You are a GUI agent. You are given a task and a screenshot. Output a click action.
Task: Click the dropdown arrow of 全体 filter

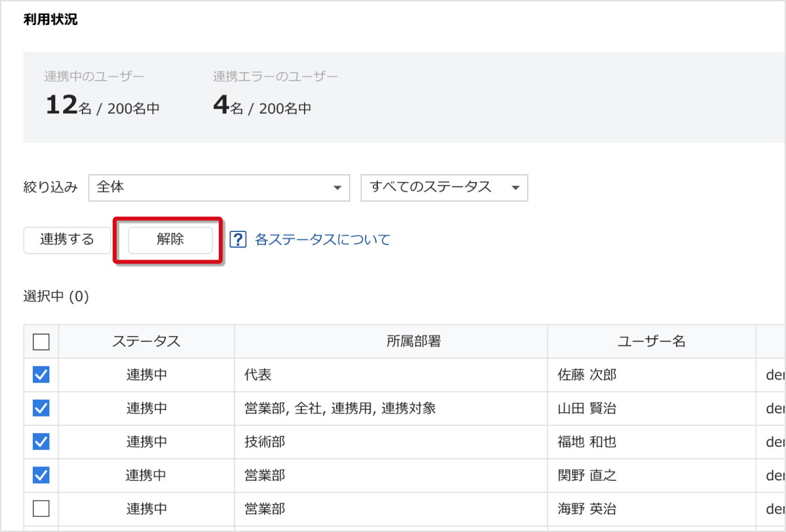point(337,188)
